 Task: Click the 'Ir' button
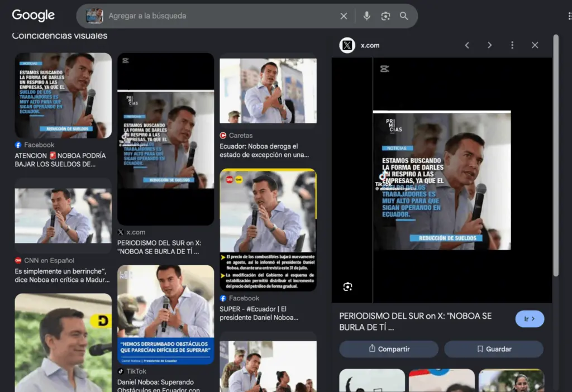(x=530, y=319)
